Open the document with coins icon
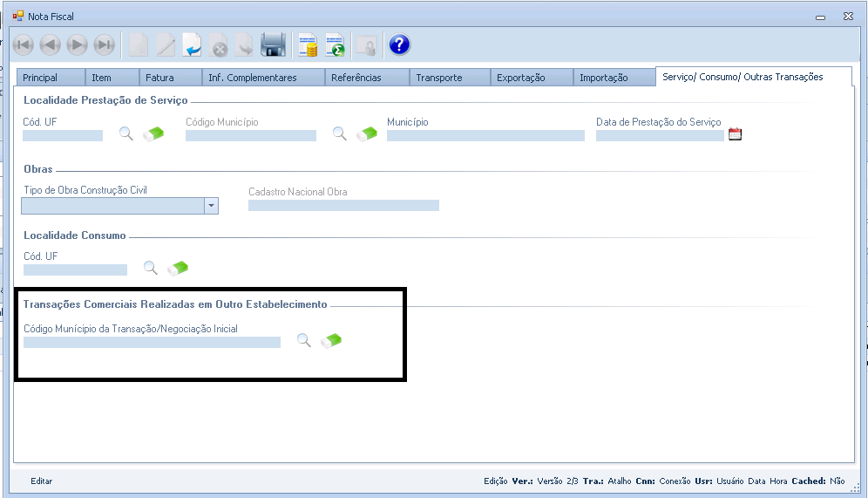This screenshot has height=498, width=868. [x=308, y=44]
